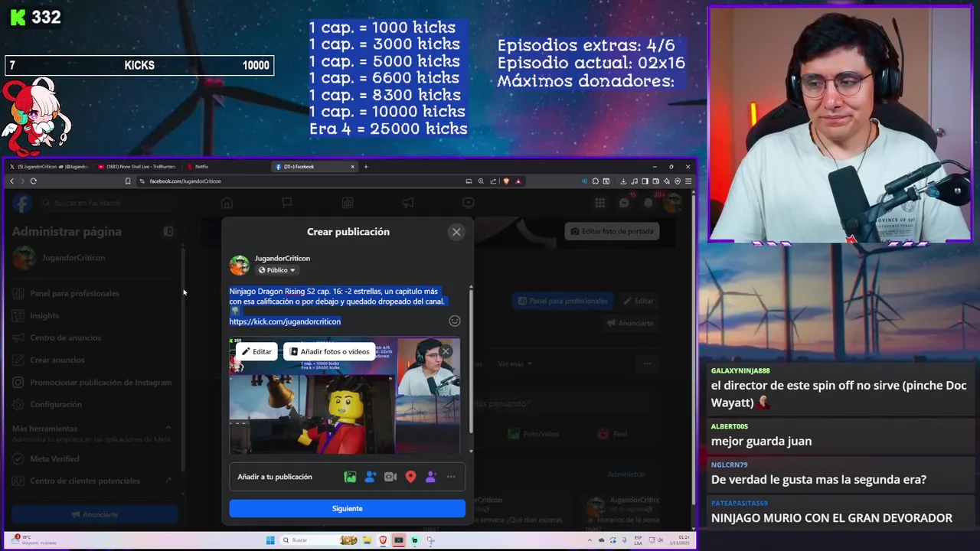Open Meta Verified in sidebar
Screen dimensions: 980x551
coord(54,458)
